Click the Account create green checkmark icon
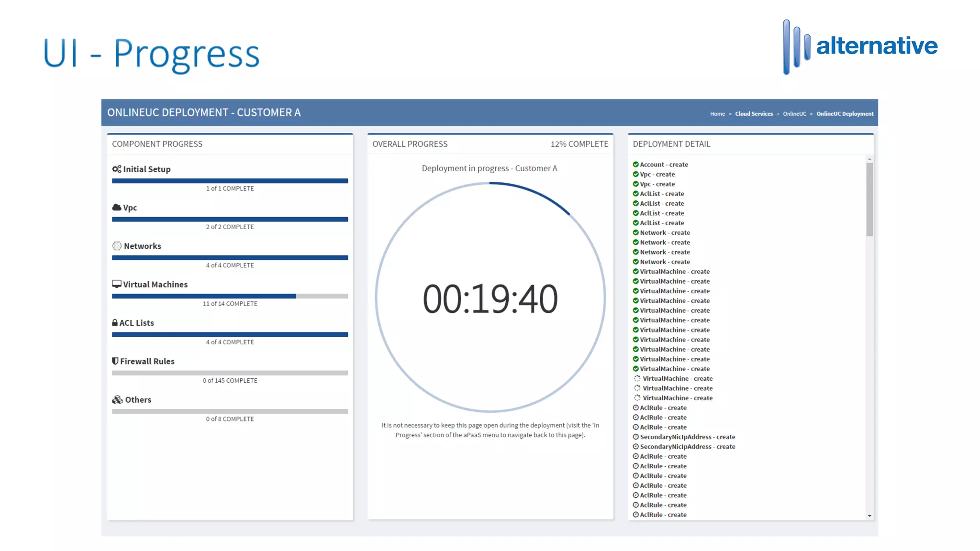 coord(635,164)
